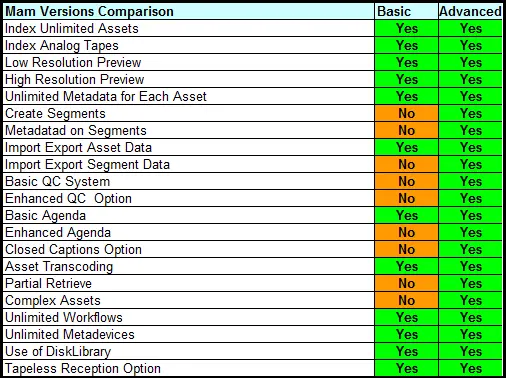The height and width of the screenshot is (378, 506).
Task: Click Advanced cell for Create Segments
Action: coord(470,113)
